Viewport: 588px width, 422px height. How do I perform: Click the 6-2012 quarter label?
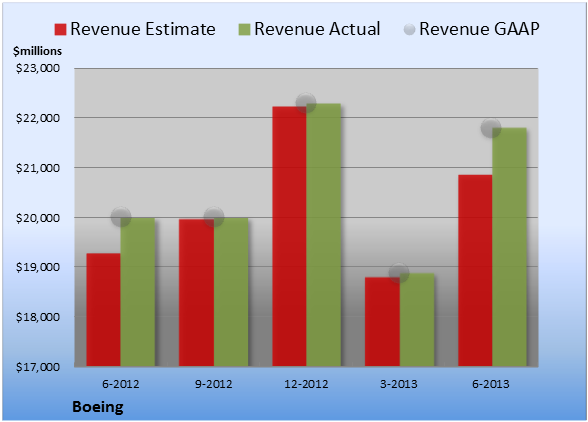[121, 384]
